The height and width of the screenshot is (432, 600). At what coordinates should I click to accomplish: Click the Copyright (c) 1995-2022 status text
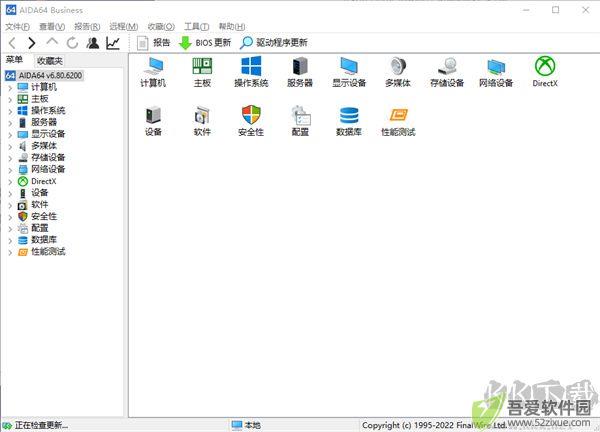(x=434, y=425)
